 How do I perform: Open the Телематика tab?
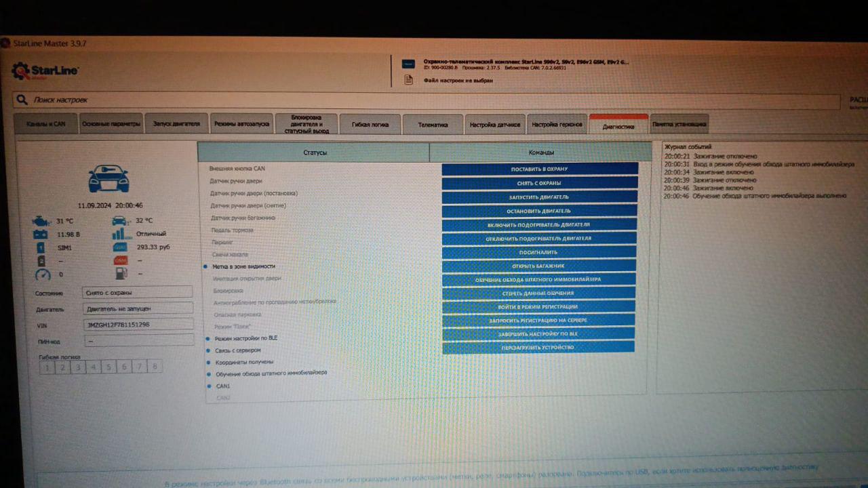click(433, 125)
